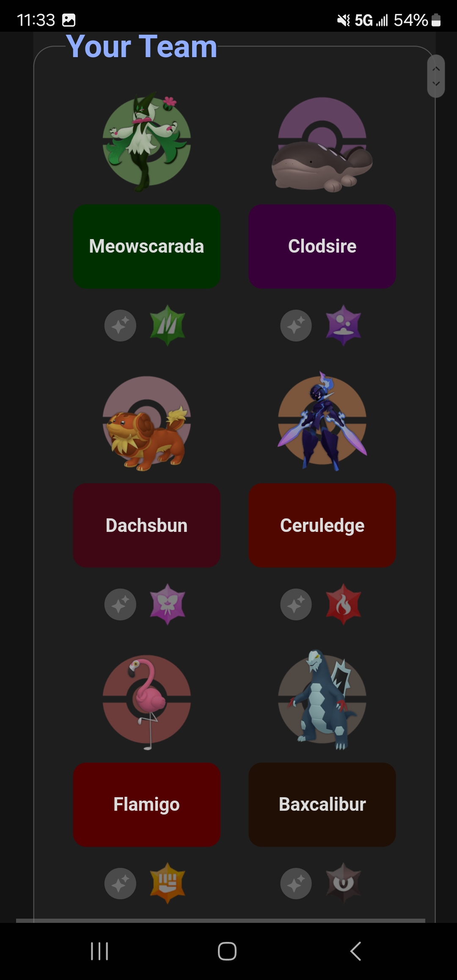Select the Baxcalibur name button

tap(322, 804)
